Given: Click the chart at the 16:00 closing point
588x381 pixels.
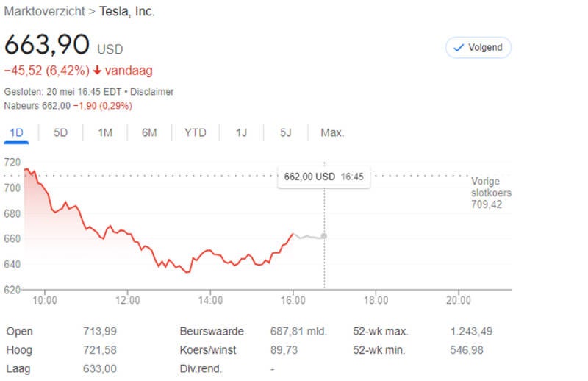Looking at the screenshot, I should click(293, 234).
